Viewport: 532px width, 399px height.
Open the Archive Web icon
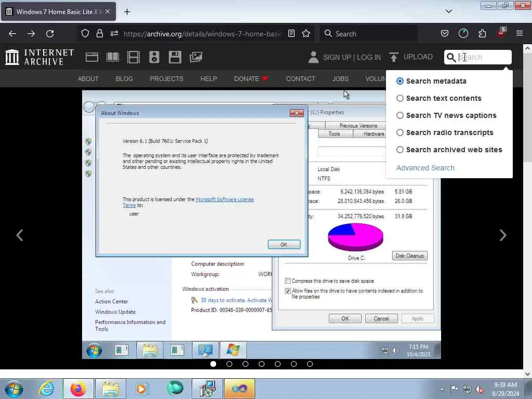(92, 57)
